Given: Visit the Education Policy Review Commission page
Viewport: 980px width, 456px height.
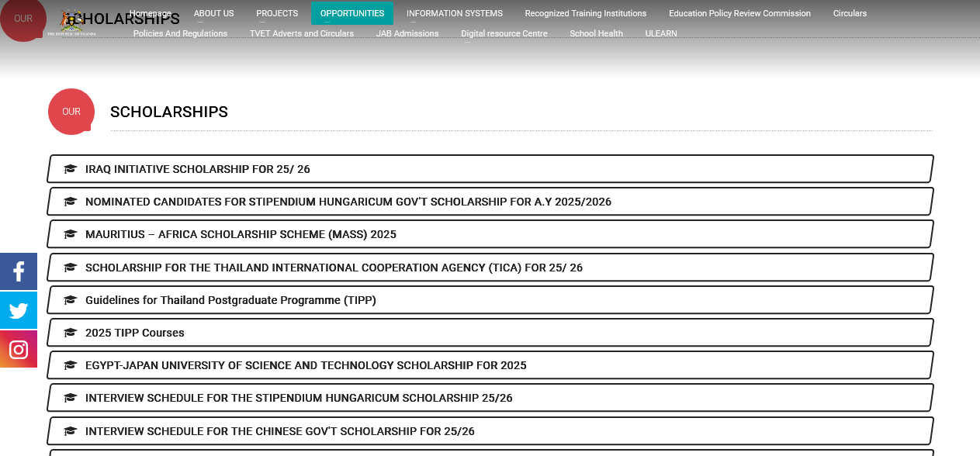Looking at the screenshot, I should pos(739,13).
